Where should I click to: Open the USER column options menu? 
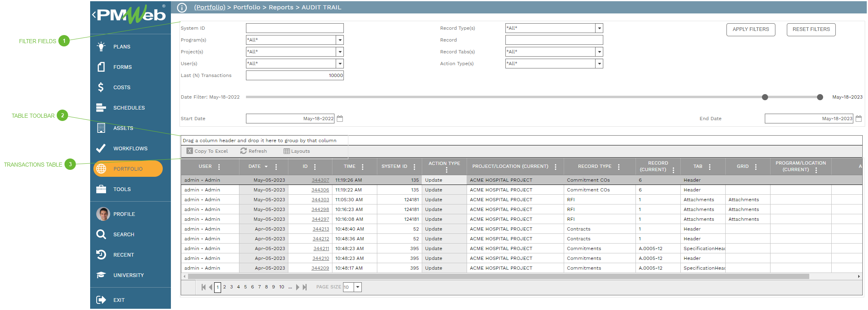219,167
